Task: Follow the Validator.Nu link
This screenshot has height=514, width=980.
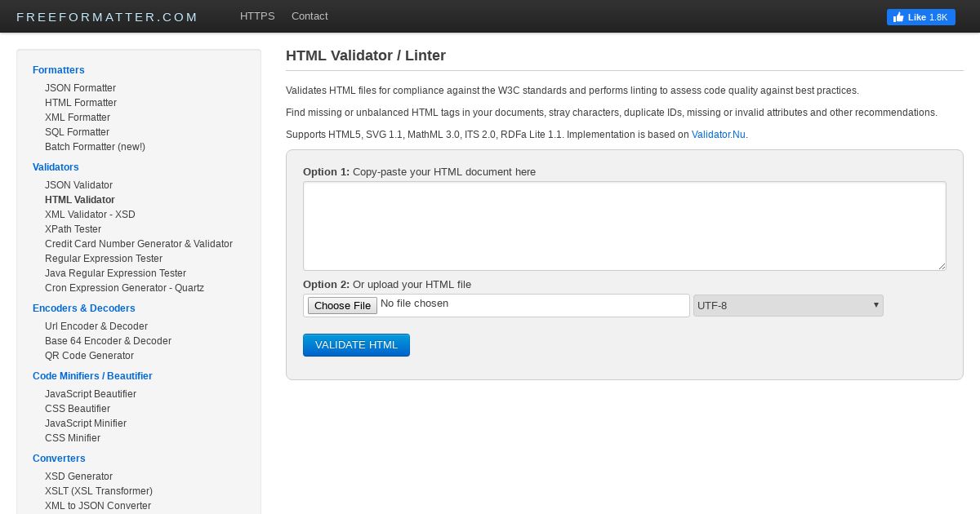Action: pyautogui.click(x=719, y=135)
